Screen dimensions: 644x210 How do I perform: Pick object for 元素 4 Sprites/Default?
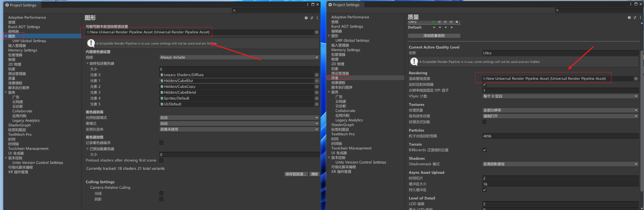pyautogui.click(x=317, y=98)
